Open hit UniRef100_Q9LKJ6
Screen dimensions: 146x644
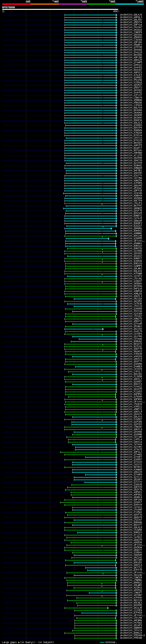[131, 15]
